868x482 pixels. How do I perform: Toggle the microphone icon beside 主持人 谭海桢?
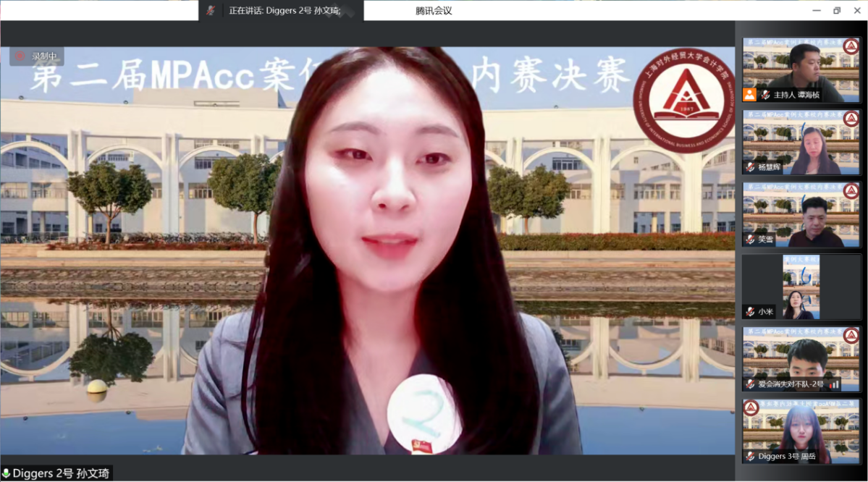765,95
